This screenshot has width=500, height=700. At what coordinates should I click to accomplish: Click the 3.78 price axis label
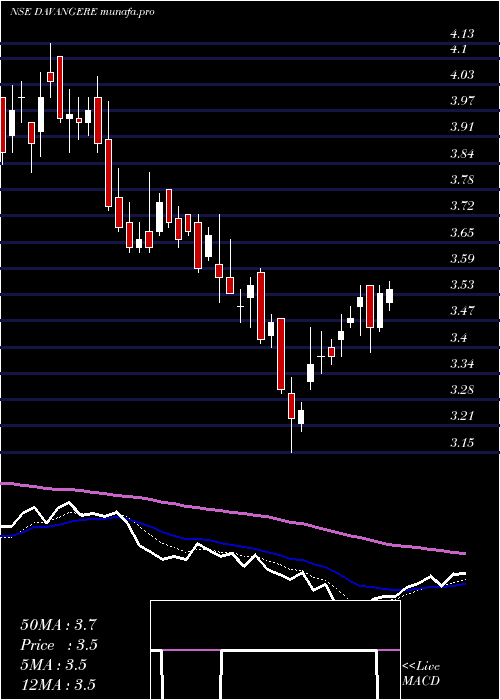(462, 180)
